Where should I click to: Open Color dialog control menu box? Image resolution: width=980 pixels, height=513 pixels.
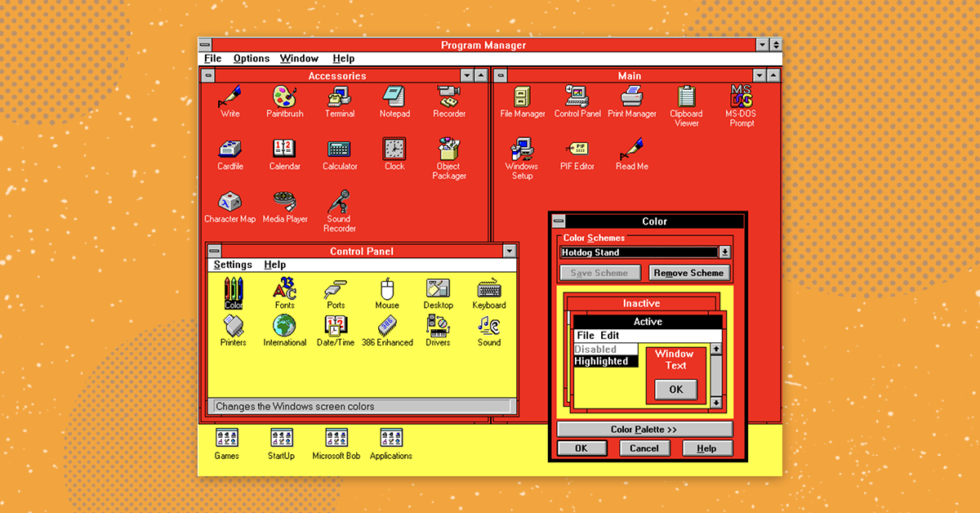559,221
